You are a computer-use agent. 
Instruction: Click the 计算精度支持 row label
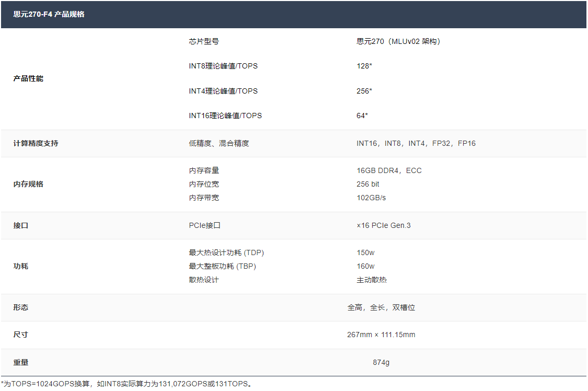click(x=36, y=143)
